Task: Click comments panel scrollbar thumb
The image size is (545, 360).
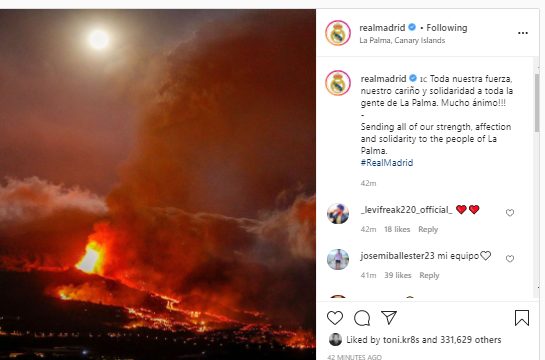Action: click(537, 103)
